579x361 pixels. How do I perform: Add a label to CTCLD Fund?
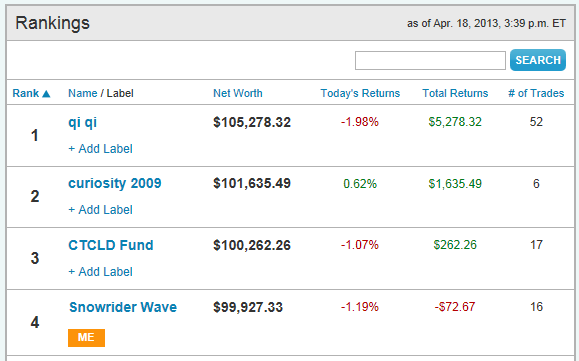(x=100, y=272)
